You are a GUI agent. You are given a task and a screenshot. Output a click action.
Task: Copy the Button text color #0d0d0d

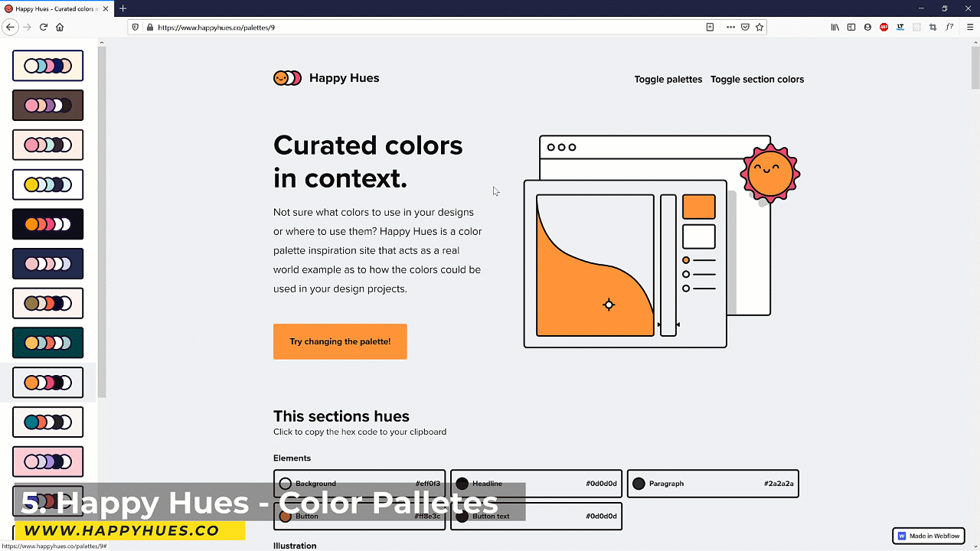[x=536, y=516]
